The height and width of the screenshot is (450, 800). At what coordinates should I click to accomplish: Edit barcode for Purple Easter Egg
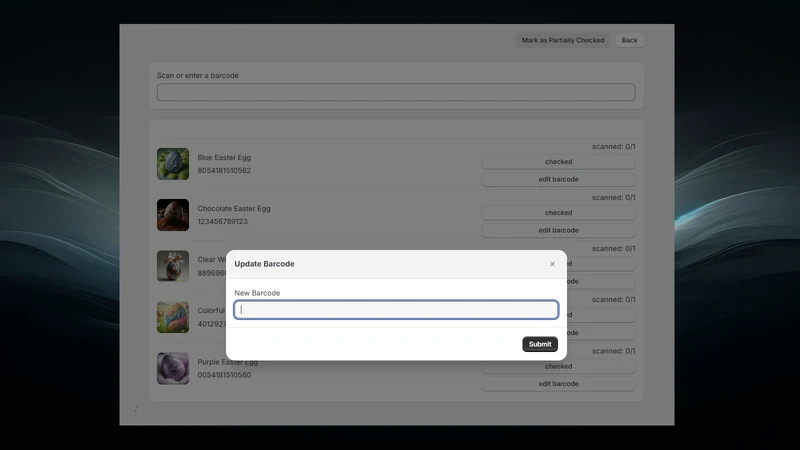coord(558,384)
